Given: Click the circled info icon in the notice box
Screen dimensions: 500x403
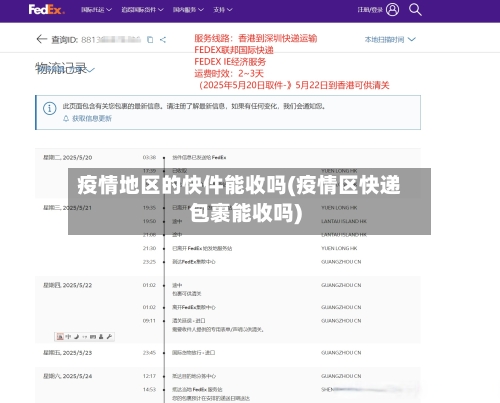Looking at the screenshot, I should click(50, 108).
